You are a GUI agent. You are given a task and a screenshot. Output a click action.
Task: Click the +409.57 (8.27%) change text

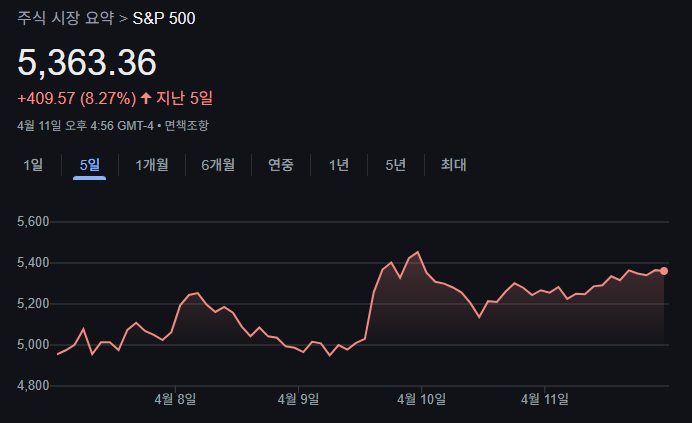click(77, 98)
